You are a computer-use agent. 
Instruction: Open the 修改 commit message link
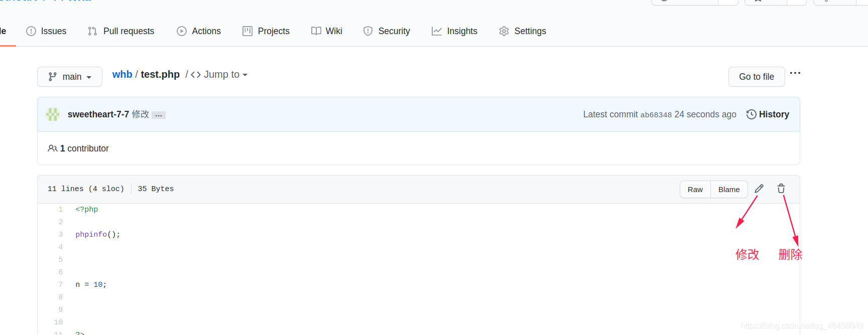pyautogui.click(x=141, y=114)
